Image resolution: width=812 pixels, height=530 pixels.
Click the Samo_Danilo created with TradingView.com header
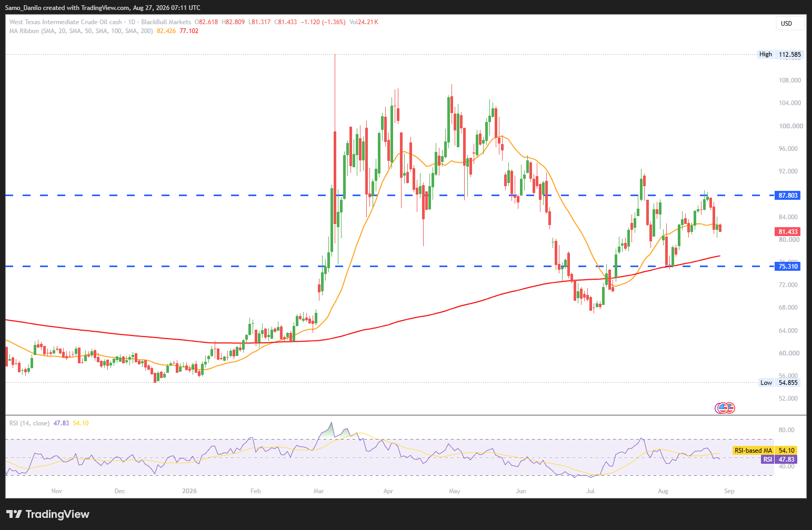pyautogui.click(x=103, y=8)
